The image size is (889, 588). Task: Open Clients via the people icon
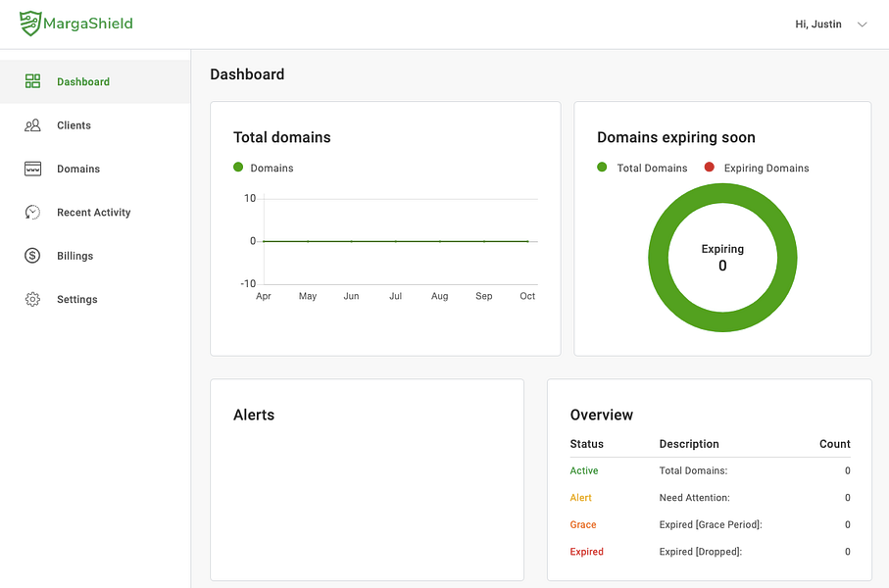[33, 125]
